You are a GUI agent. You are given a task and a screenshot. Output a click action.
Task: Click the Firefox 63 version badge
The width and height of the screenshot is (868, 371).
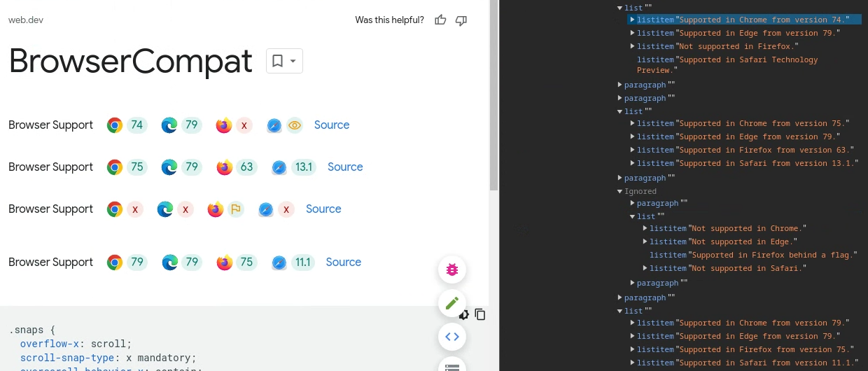pyautogui.click(x=246, y=167)
